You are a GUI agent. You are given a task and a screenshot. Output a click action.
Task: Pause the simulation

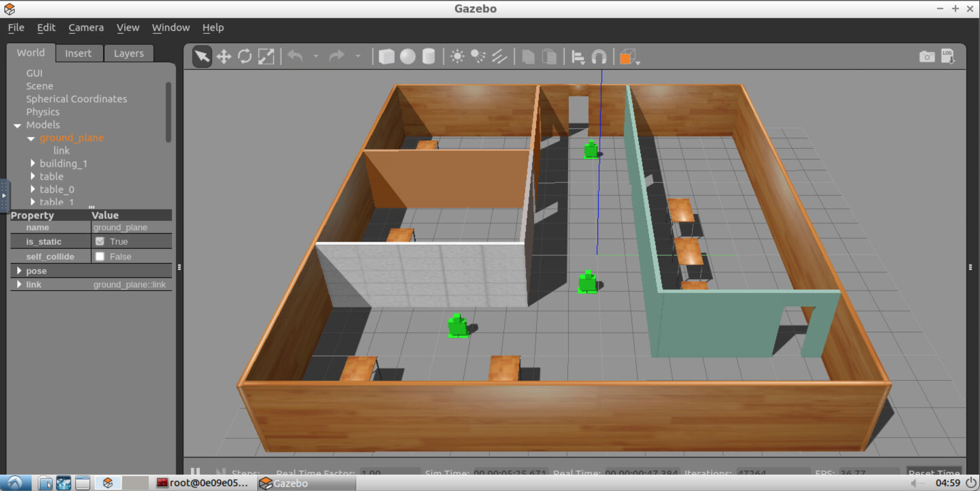[195, 472]
